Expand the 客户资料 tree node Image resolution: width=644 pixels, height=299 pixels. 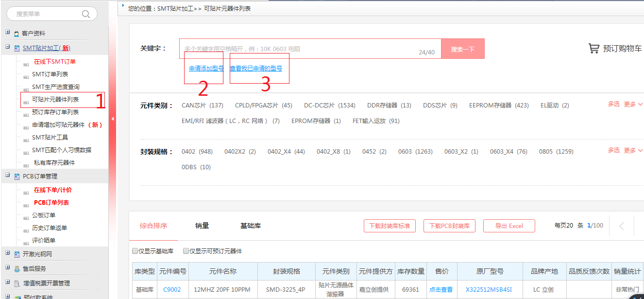[7, 33]
